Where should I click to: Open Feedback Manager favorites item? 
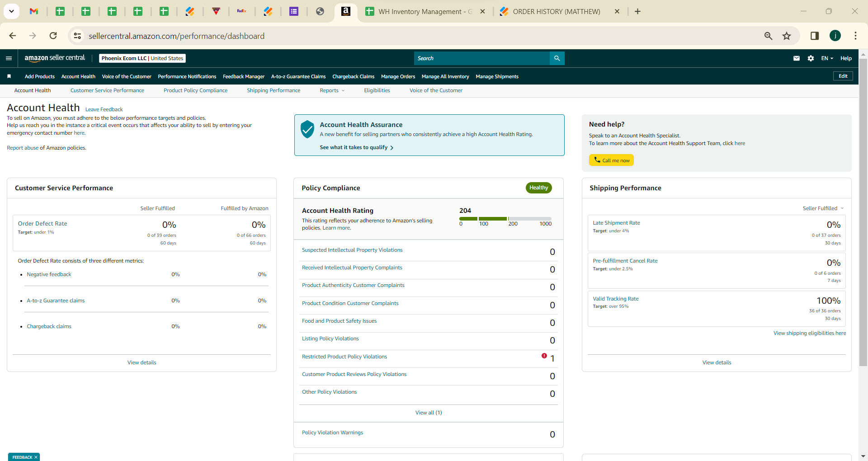tap(244, 76)
